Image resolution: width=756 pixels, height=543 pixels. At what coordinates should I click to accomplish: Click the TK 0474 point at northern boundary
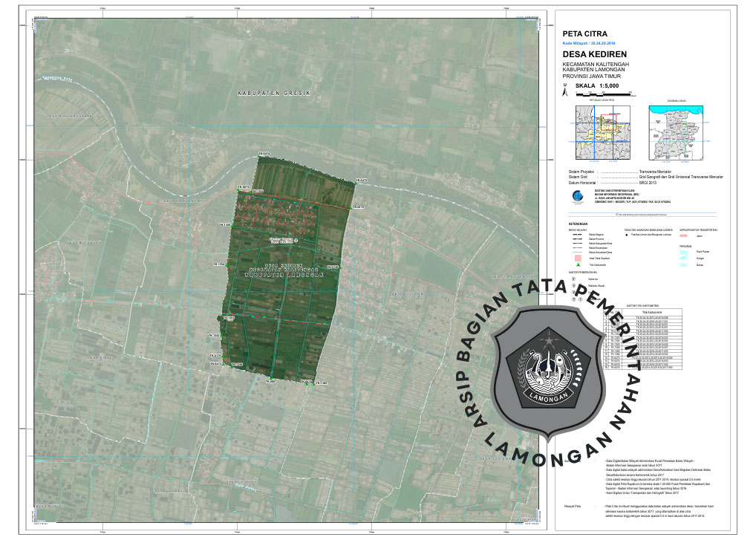coord(264,155)
